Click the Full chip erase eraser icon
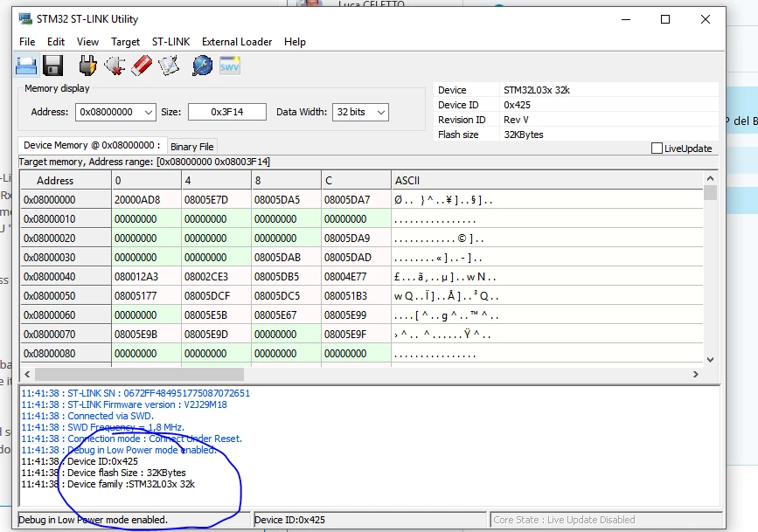 (x=142, y=66)
